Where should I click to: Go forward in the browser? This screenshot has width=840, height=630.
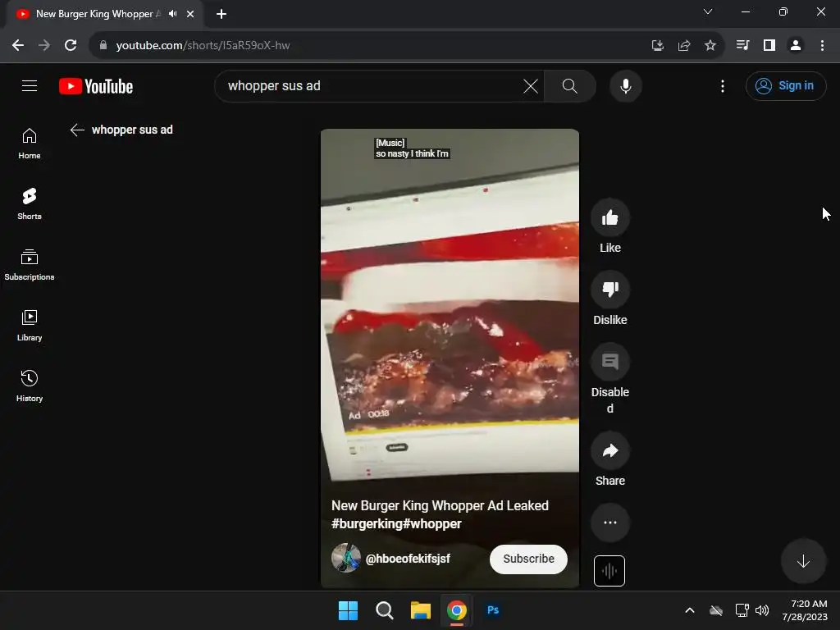(44, 46)
